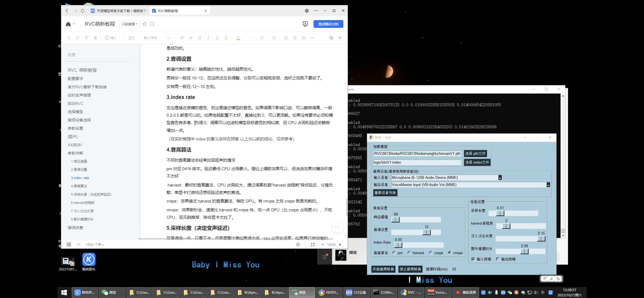Screen dimensions: 644x298
Task: Click the 开始音频转换 button
Action: [x=383, y=269]
